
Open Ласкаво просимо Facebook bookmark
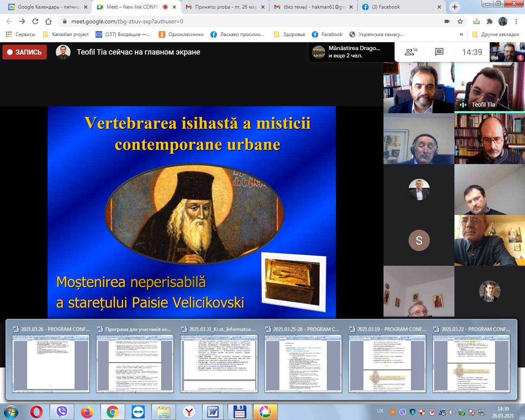tap(237, 34)
